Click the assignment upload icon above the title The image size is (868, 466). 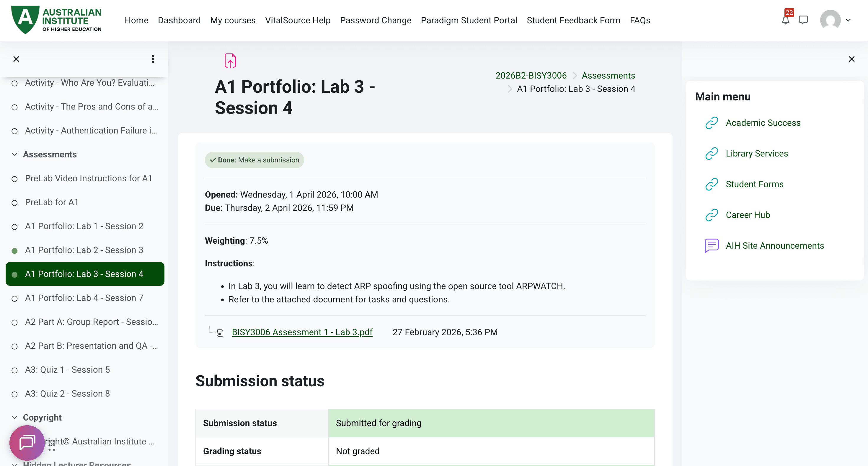[230, 61]
